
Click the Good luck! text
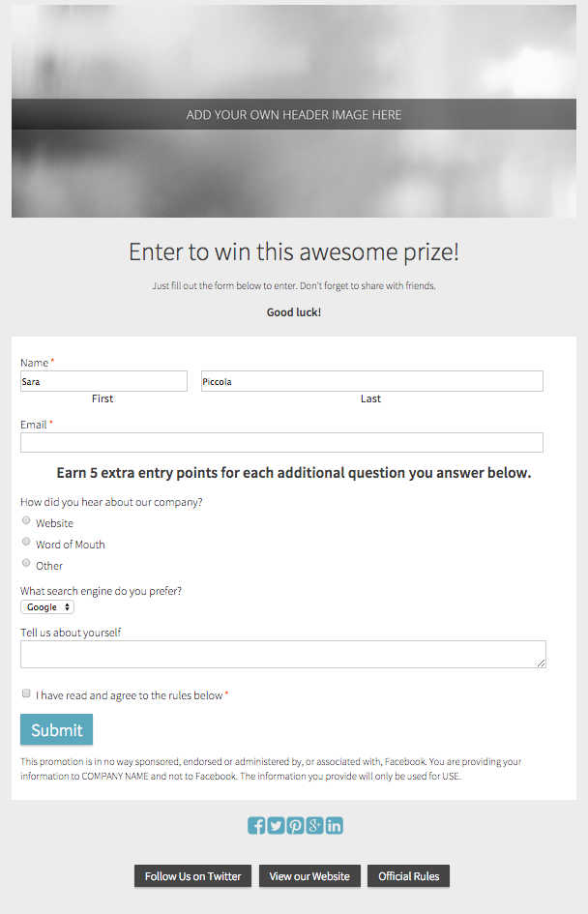pos(293,311)
